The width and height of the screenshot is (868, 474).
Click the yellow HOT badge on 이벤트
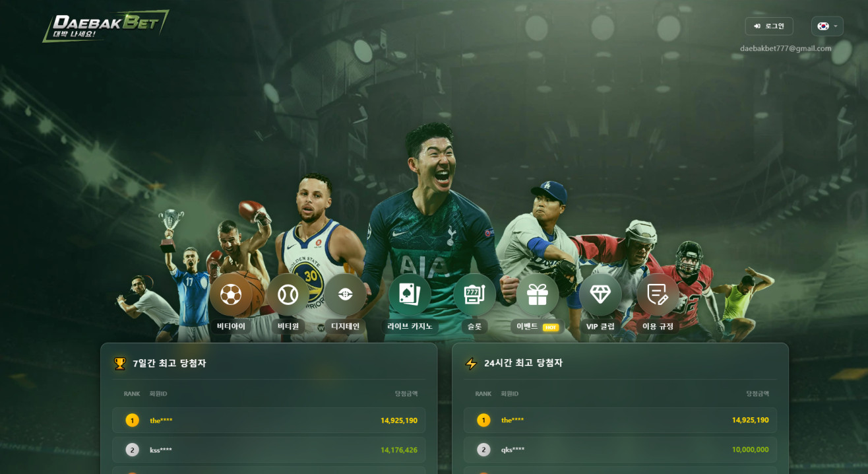point(551,327)
